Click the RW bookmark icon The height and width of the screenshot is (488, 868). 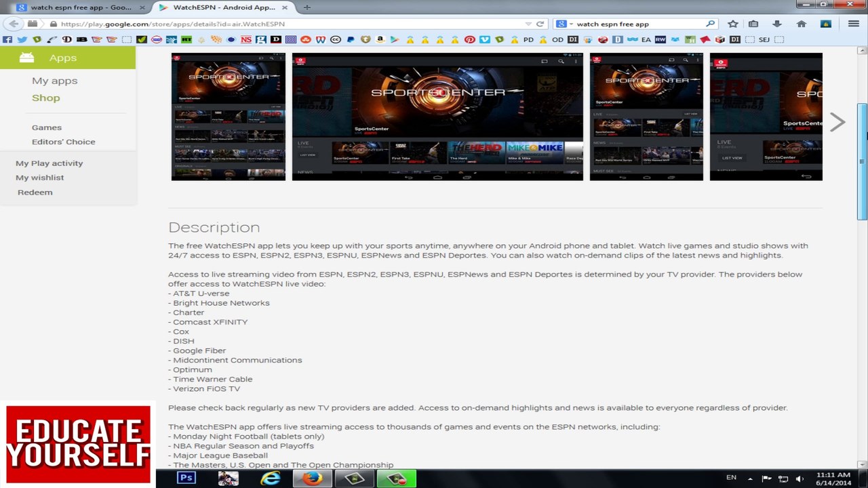point(660,39)
